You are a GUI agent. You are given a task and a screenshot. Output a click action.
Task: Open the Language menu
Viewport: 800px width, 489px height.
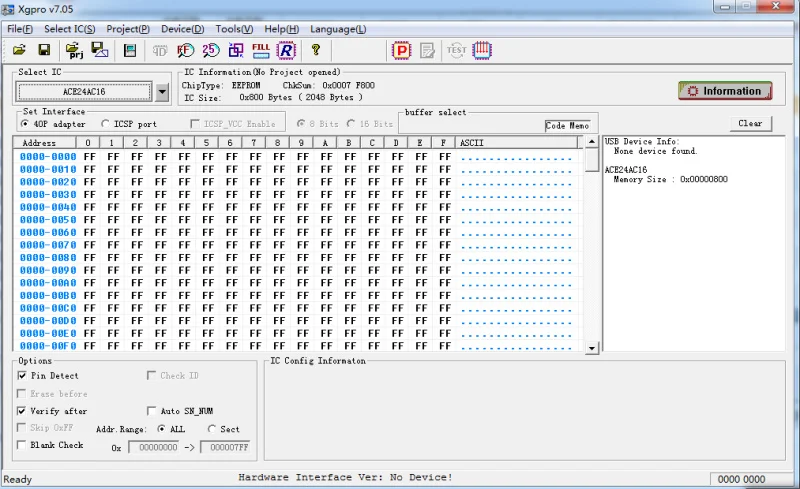click(338, 29)
